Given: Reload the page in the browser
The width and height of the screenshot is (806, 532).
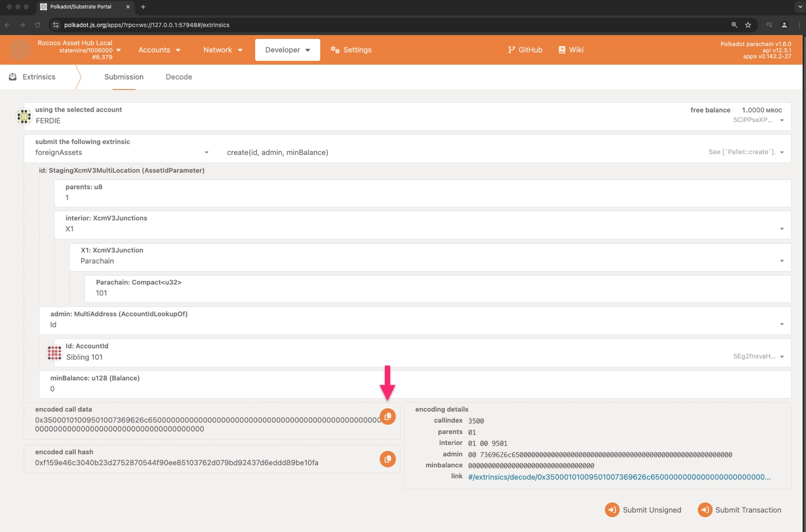Looking at the screenshot, I should click(37, 25).
